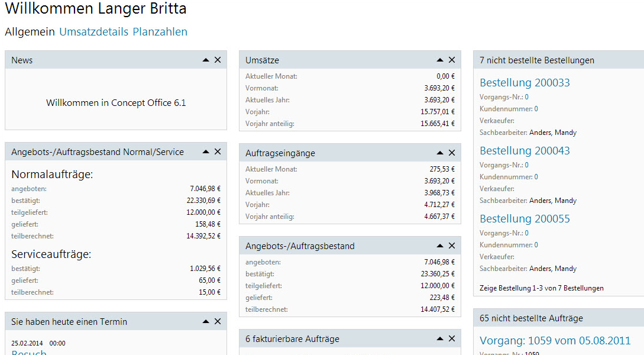Screen dimensions: 644x355
Task: Open Vorgang 1059 vom 05.08.2011
Action: click(555, 341)
